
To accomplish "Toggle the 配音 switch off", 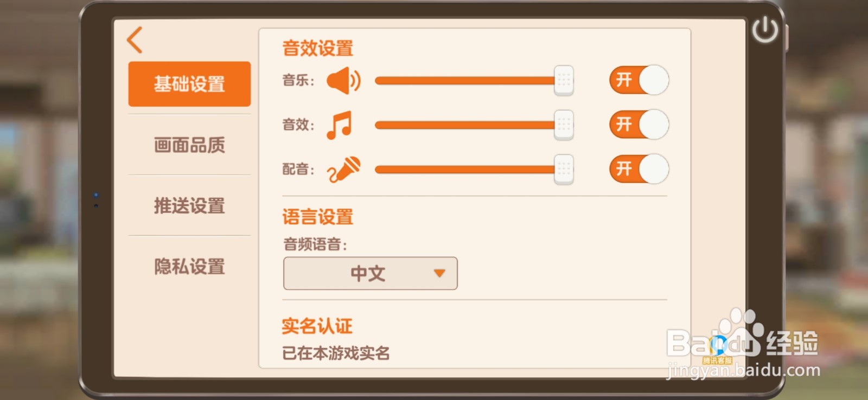I will click(639, 169).
